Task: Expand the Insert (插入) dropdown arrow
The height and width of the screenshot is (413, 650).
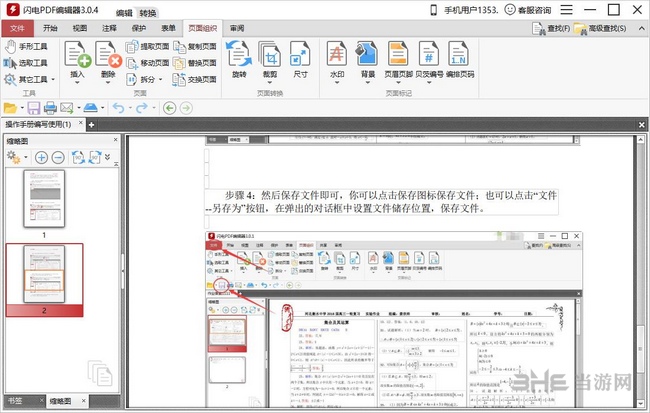Action: point(78,83)
